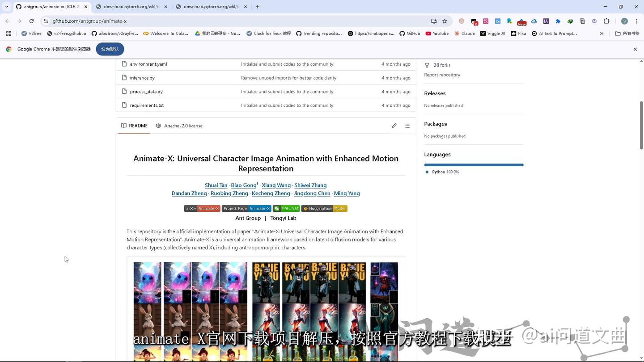Click the WeChat badge in the README

click(x=287, y=208)
